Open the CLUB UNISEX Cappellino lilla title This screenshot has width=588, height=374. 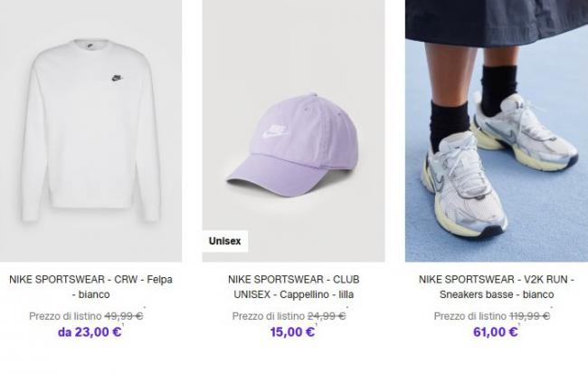point(294,287)
